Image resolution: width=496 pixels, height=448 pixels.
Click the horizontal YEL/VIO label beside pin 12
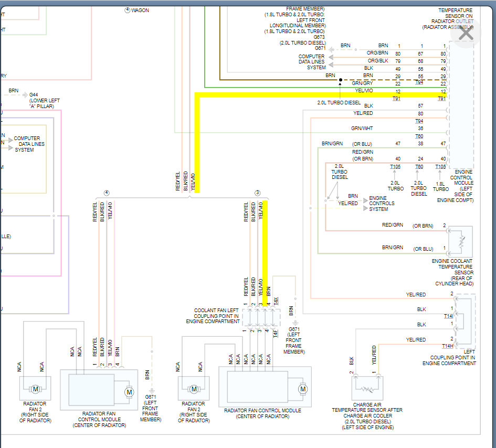coord(364,91)
